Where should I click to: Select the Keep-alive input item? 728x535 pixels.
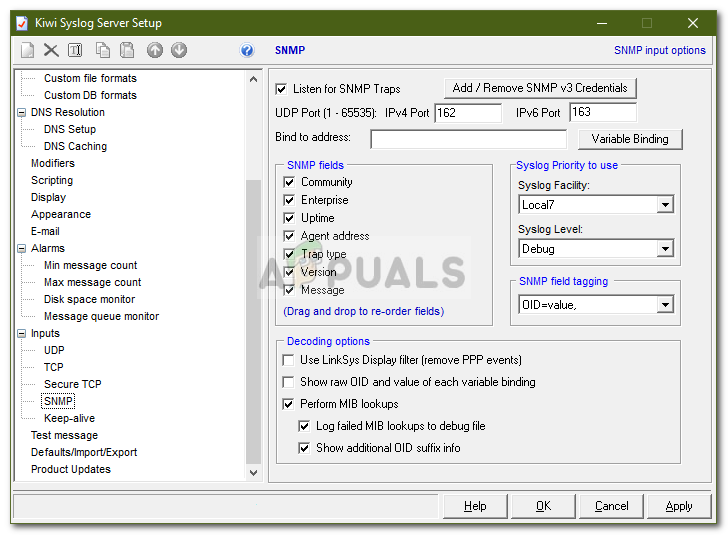[x=69, y=418]
